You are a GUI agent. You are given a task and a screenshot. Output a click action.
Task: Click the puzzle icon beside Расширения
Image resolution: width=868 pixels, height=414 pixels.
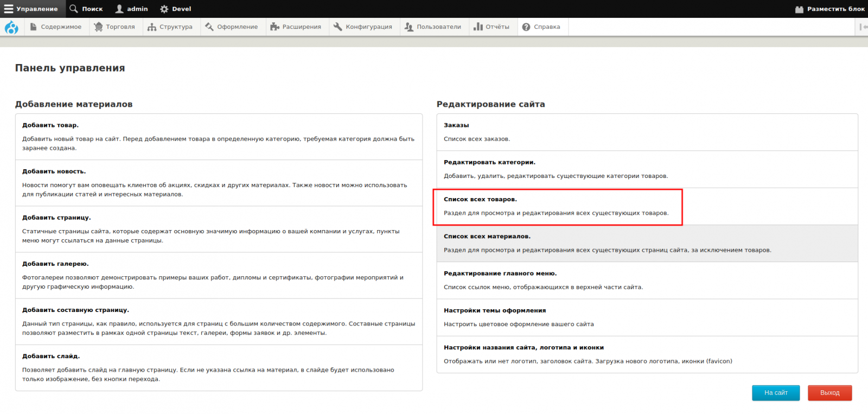[275, 27]
